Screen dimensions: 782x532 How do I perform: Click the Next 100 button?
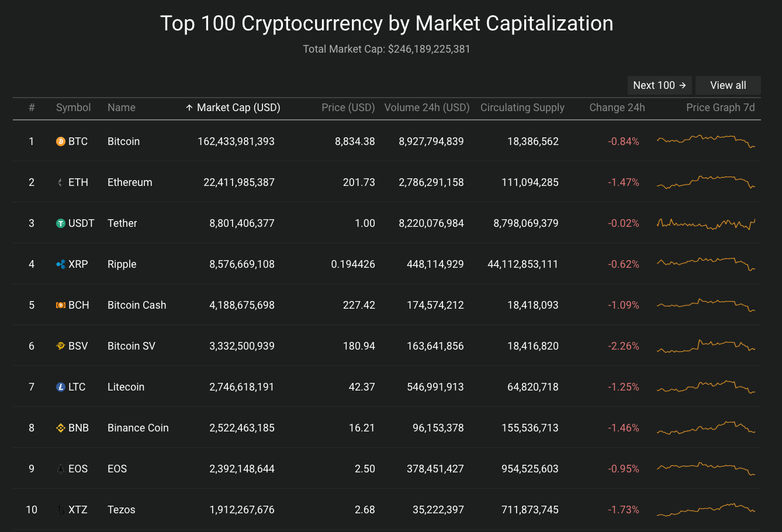point(659,85)
